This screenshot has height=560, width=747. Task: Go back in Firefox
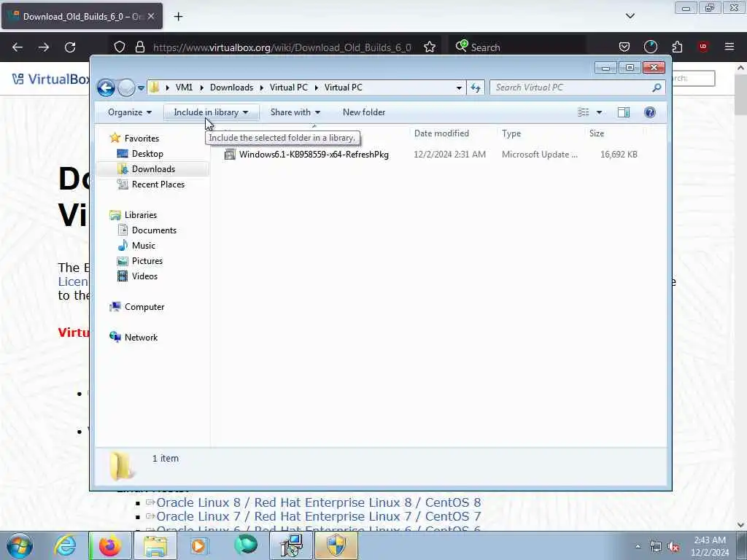[18, 47]
